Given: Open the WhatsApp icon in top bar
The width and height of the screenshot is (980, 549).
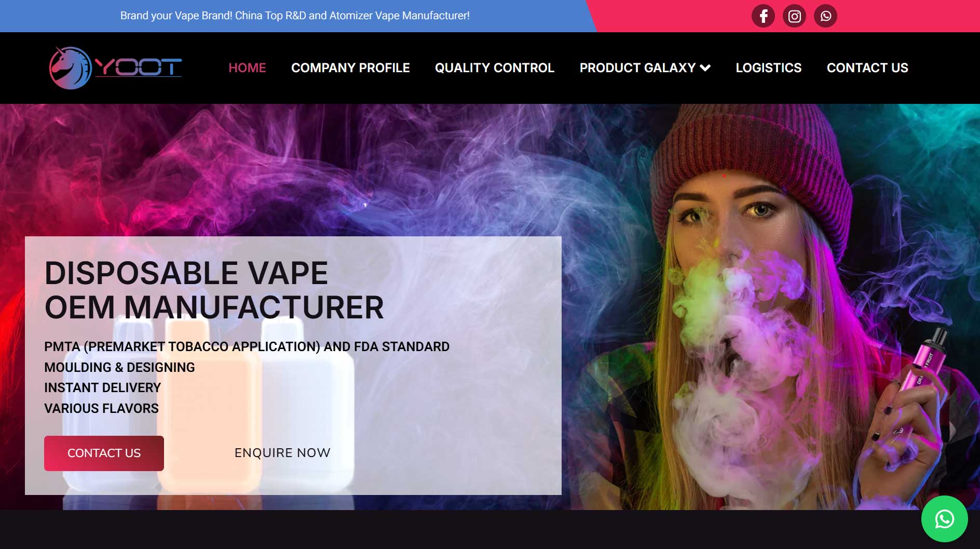Looking at the screenshot, I should coord(825,16).
